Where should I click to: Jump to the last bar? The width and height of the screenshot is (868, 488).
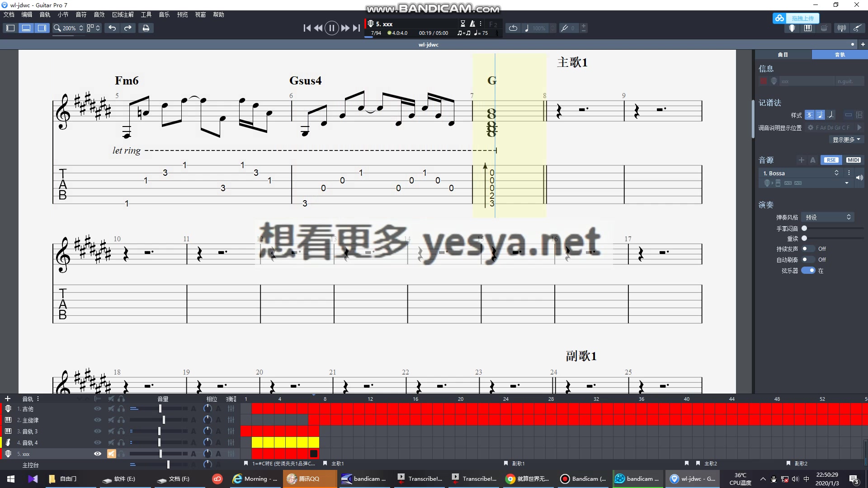(356, 28)
